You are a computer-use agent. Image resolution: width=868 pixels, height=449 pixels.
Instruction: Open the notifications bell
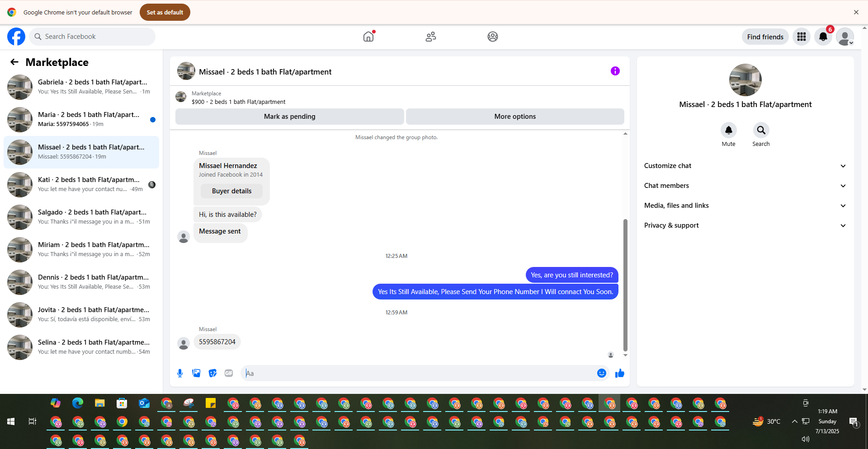pyautogui.click(x=823, y=37)
